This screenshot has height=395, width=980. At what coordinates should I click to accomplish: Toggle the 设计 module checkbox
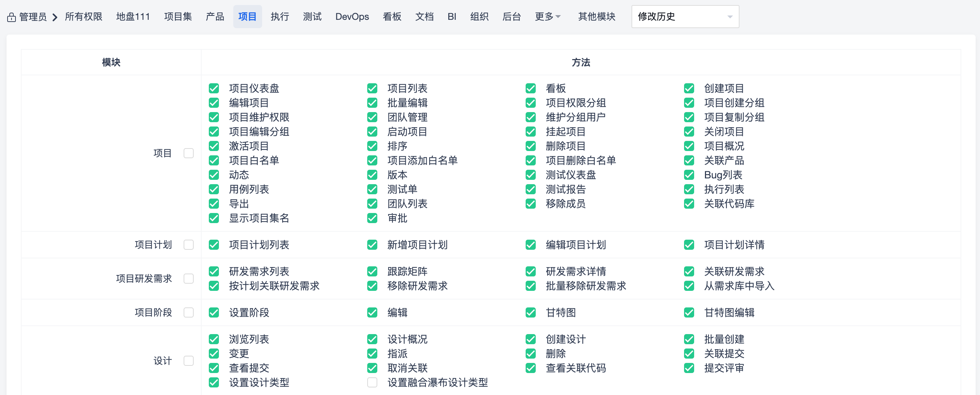pos(189,360)
